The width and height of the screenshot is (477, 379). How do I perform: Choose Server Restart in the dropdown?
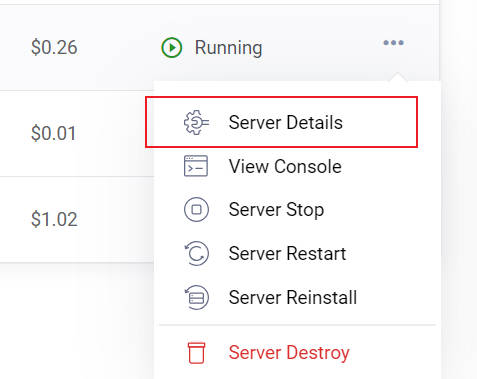point(287,253)
